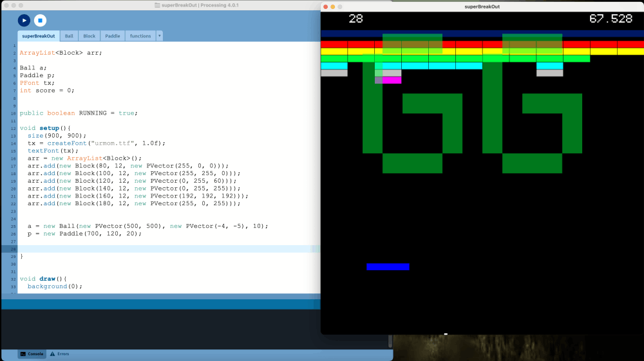Open the tab options dropdown arrow

tap(159, 36)
